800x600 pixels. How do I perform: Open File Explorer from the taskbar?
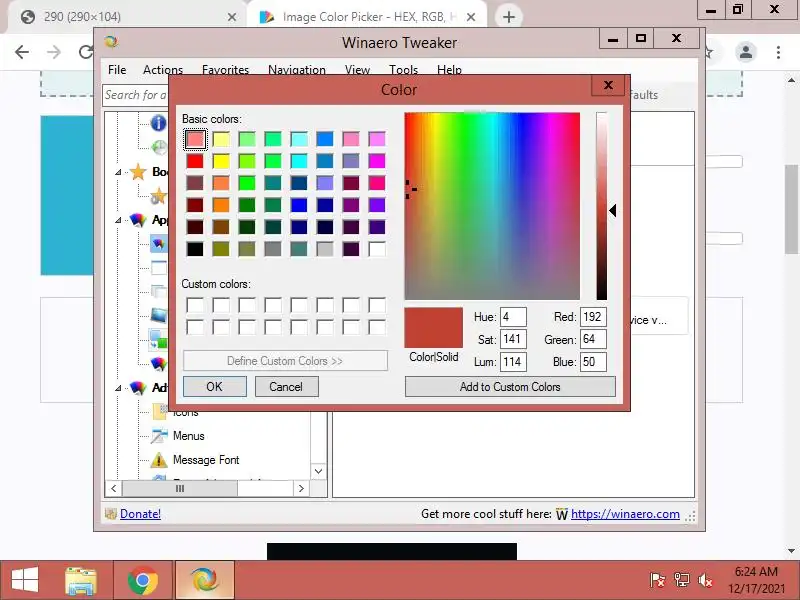click(81, 580)
